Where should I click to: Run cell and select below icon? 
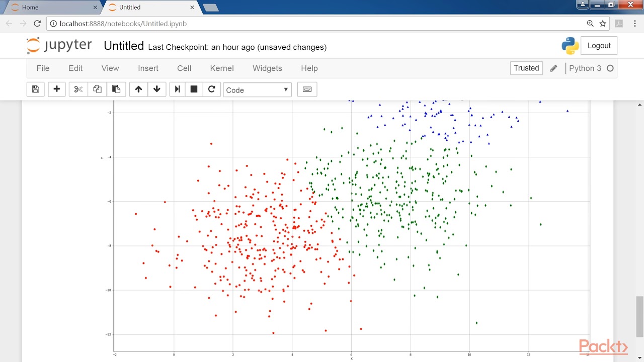pyautogui.click(x=177, y=89)
